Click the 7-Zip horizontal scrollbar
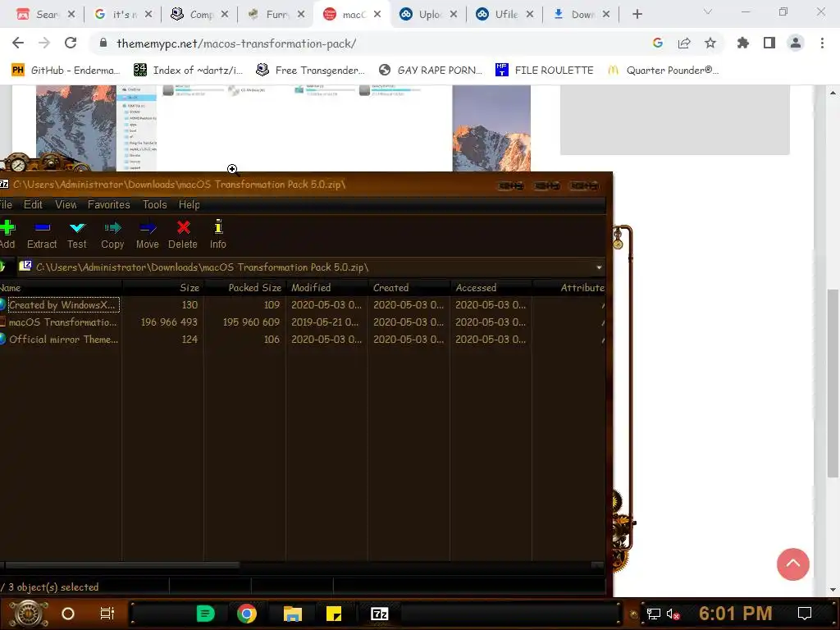Screen dimensions: 840x630 (x=122, y=564)
